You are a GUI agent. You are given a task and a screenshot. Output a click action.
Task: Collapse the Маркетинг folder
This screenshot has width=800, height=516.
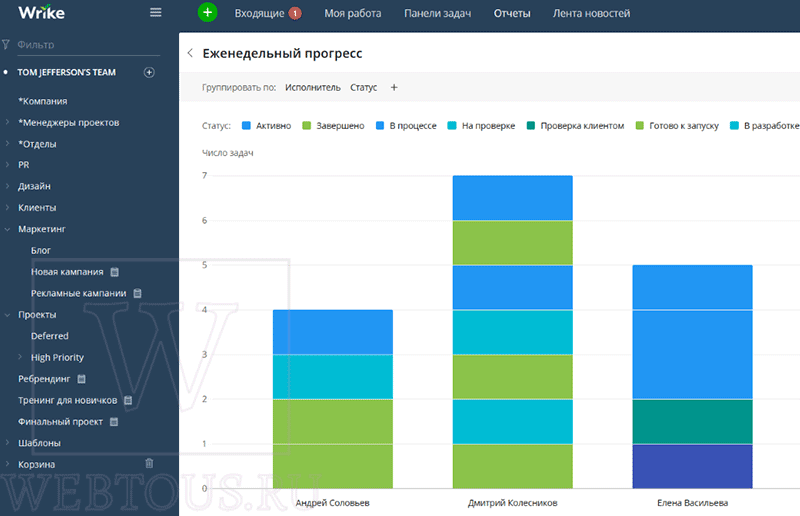[7, 229]
